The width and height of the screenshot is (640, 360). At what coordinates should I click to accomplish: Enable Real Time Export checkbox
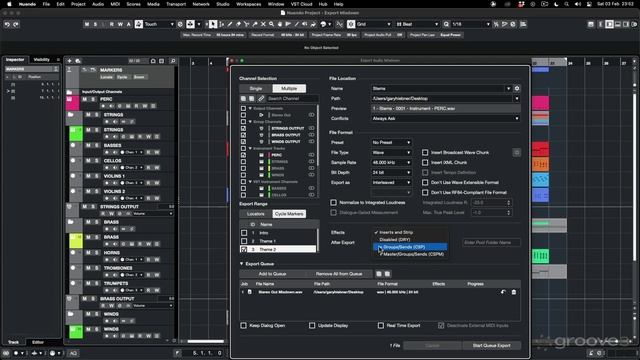tap(381, 326)
